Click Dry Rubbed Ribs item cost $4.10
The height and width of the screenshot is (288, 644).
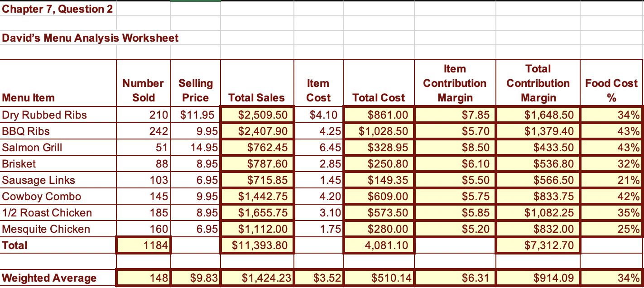(x=319, y=115)
